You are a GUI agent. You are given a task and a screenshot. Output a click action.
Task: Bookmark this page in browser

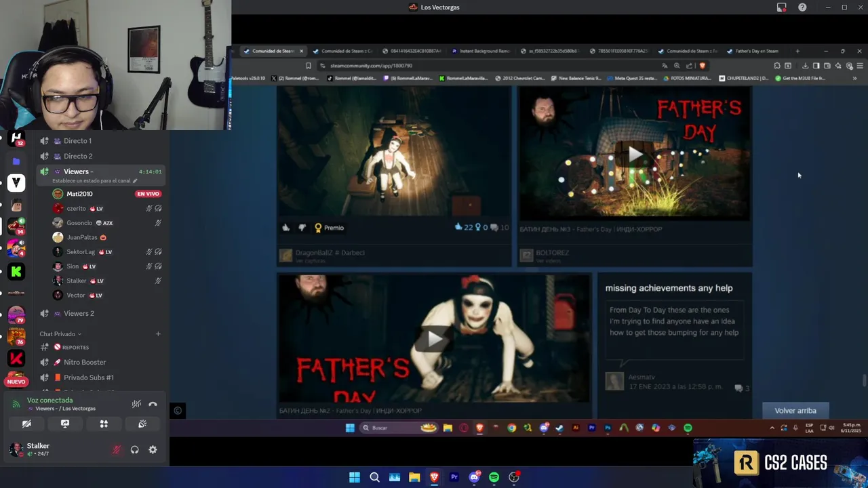(x=309, y=66)
